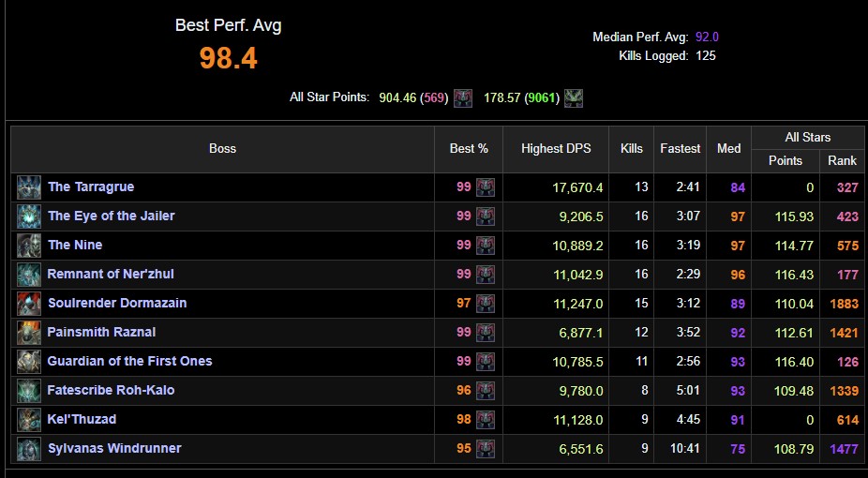Image resolution: width=868 pixels, height=478 pixels.
Task: Click Painsmith Raznal points 112.61
Action: (794, 333)
